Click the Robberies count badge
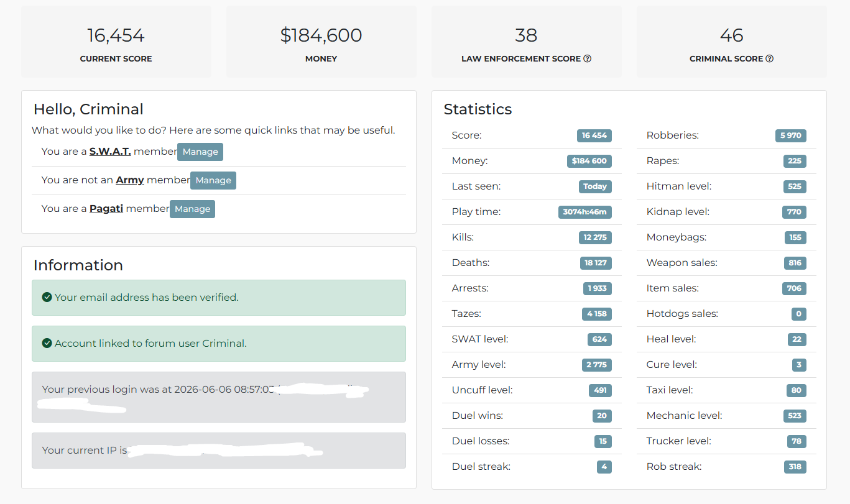850x504 pixels. click(791, 135)
